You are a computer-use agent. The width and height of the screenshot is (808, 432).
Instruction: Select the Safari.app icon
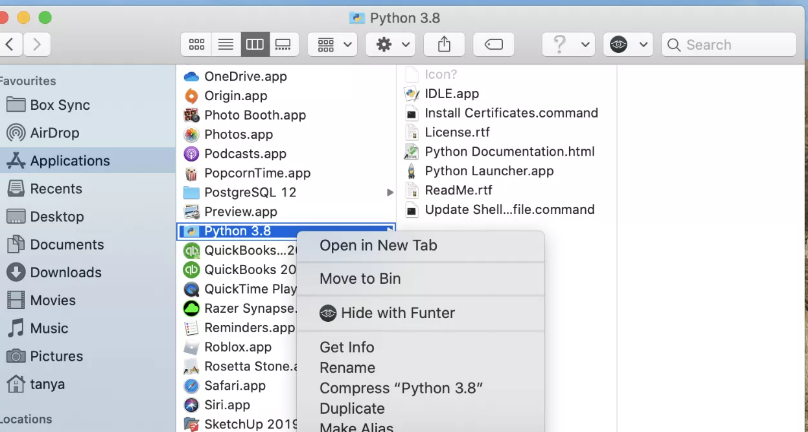[x=191, y=386]
